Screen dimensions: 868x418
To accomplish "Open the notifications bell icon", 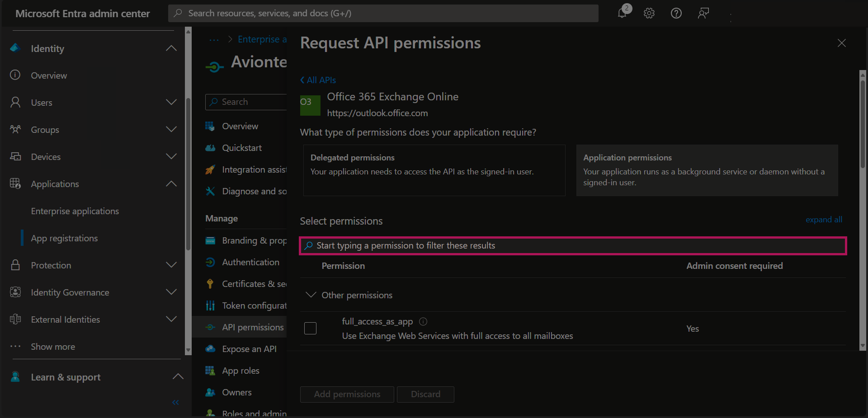I will [623, 13].
